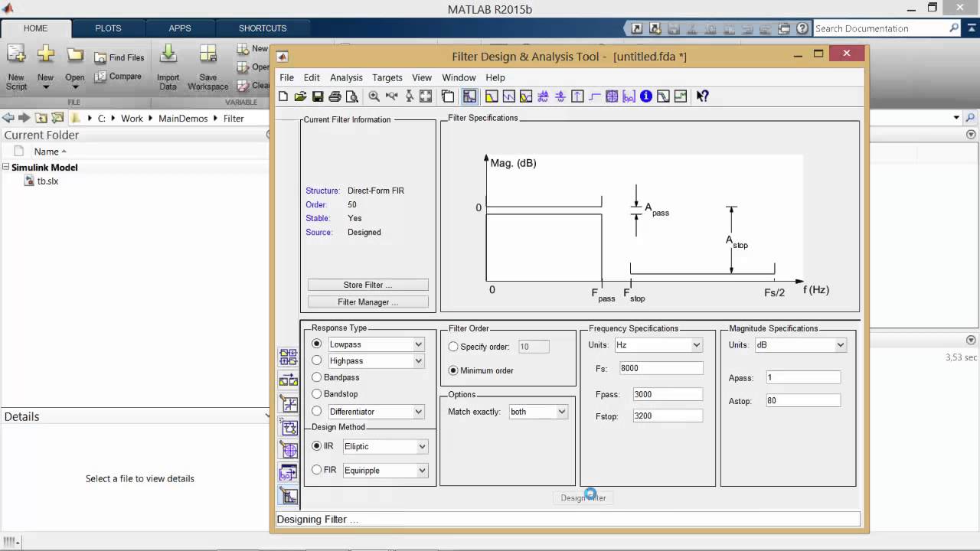This screenshot has width=980, height=551.
Task: Open the Window menu
Action: tap(459, 77)
